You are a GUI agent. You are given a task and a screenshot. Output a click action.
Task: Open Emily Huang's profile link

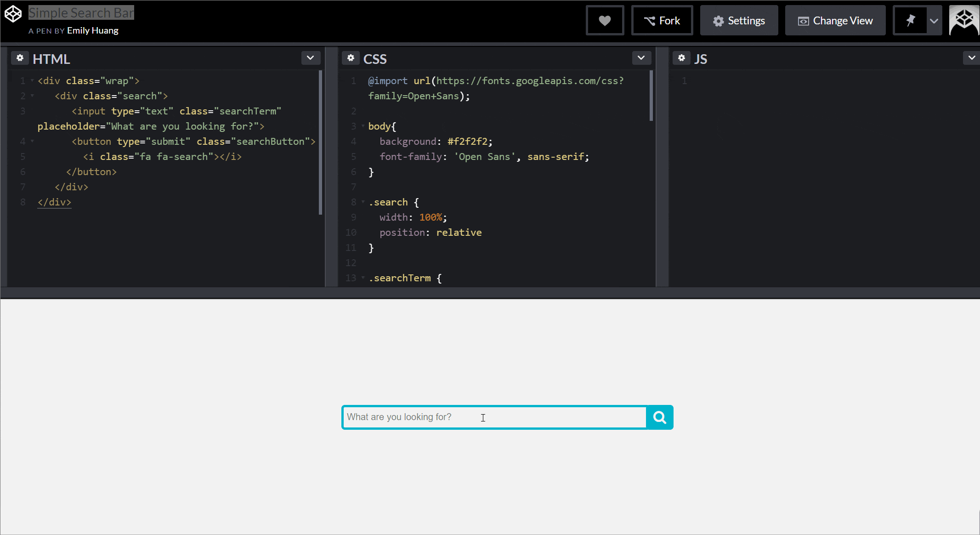92,30
